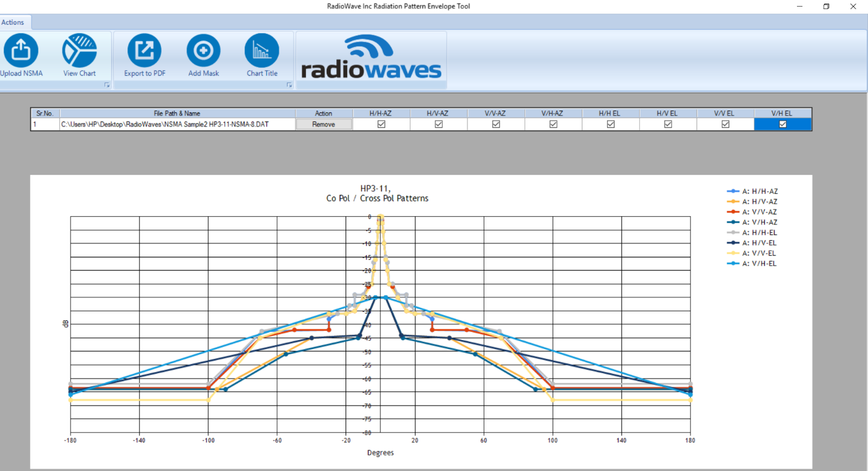Open the Chart Title tool
This screenshot has height=471, width=868.
(262, 50)
